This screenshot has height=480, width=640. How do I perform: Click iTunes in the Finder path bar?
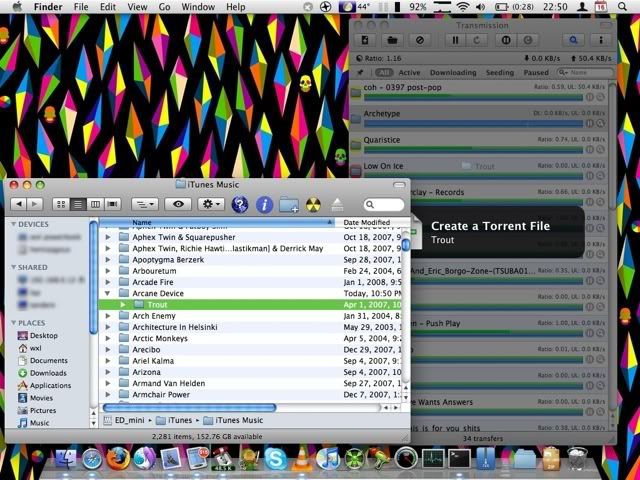(174, 420)
